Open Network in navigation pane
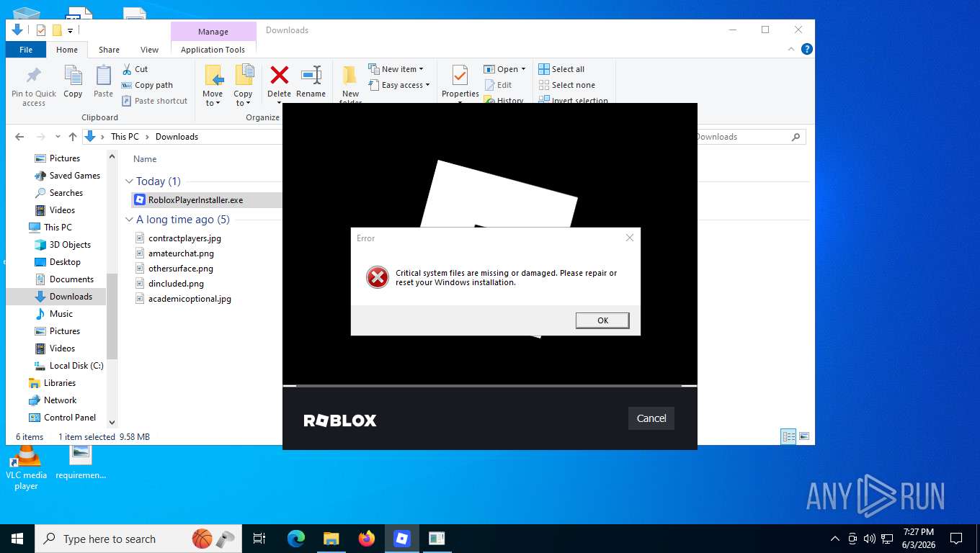Viewport: 980px width, 553px height. pyautogui.click(x=60, y=400)
